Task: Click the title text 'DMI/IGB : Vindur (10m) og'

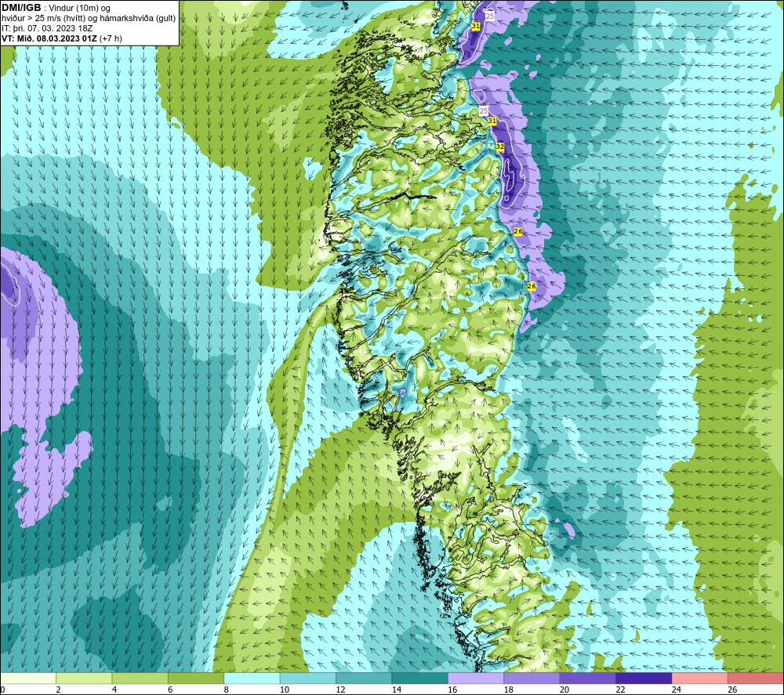Action: [56, 8]
